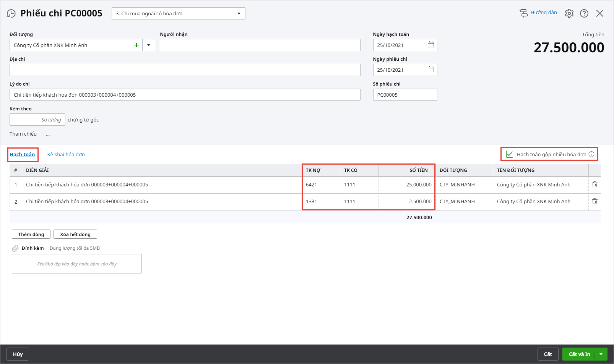Click info icon next to Hạch toán gộp nhiều hóa đơn

coord(591,154)
